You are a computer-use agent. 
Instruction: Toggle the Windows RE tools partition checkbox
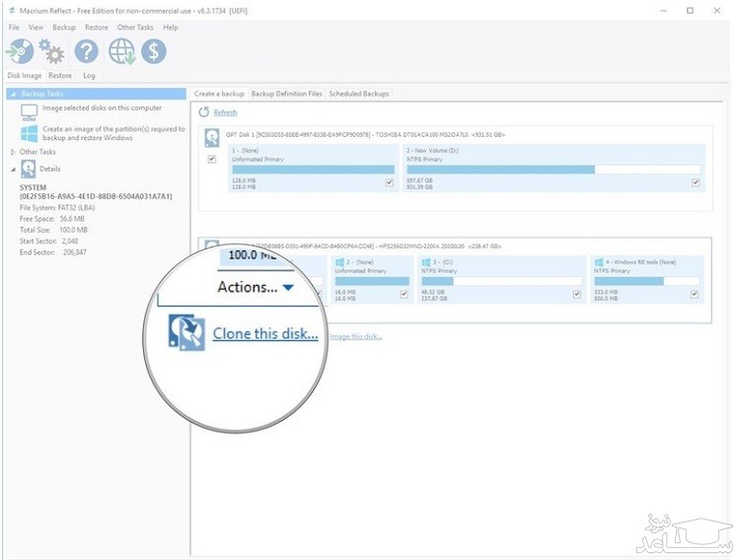tap(696, 294)
